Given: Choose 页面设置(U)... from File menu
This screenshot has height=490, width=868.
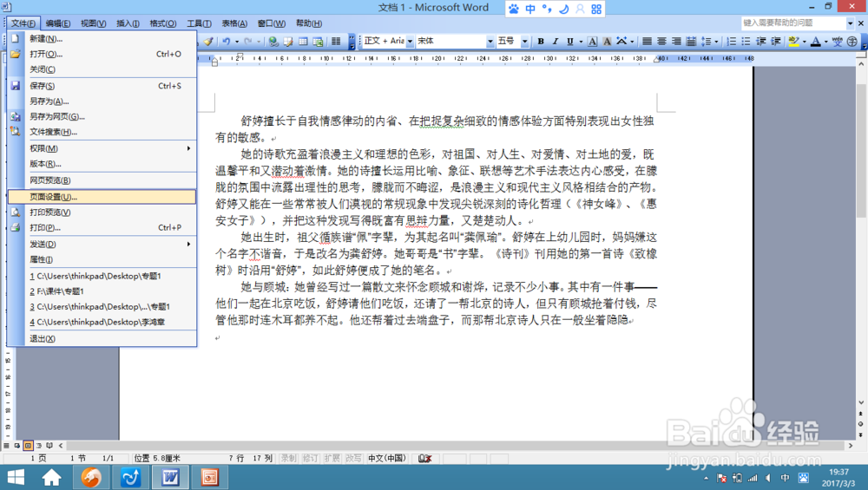Looking at the screenshot, I should point(102,197).
